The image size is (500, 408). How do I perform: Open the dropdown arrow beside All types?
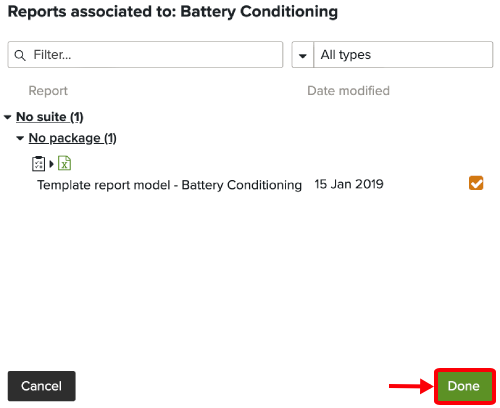tap(302, 55)
